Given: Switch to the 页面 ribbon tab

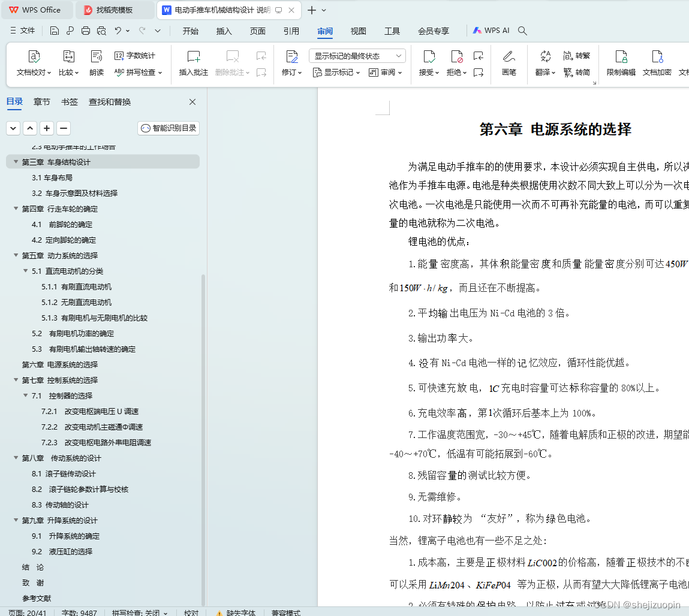Looking at the screenshot, I should click(x=257, y=31).
